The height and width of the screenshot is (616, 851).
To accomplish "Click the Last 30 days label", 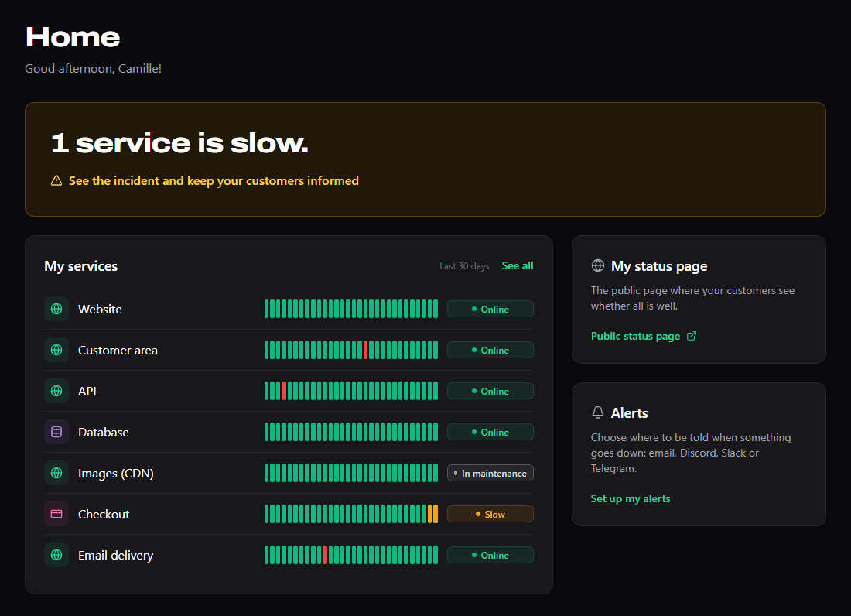I will [464, 266].
